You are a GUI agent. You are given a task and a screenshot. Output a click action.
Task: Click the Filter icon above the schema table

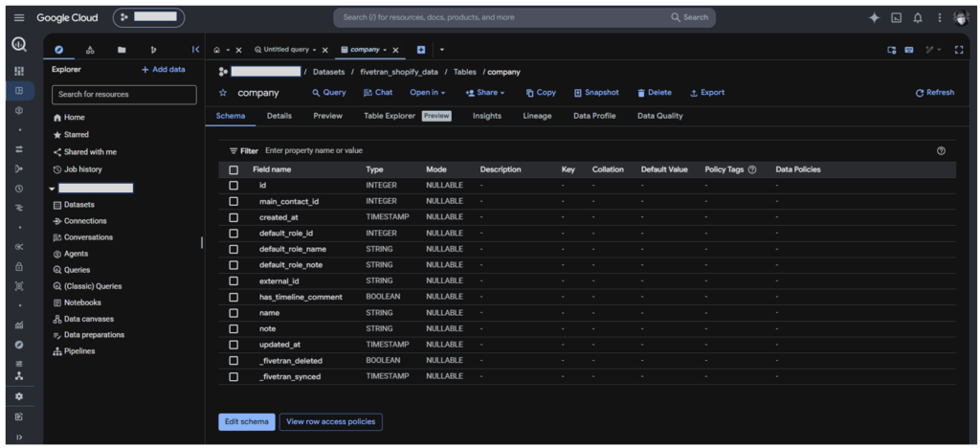(x=234, y=150)
